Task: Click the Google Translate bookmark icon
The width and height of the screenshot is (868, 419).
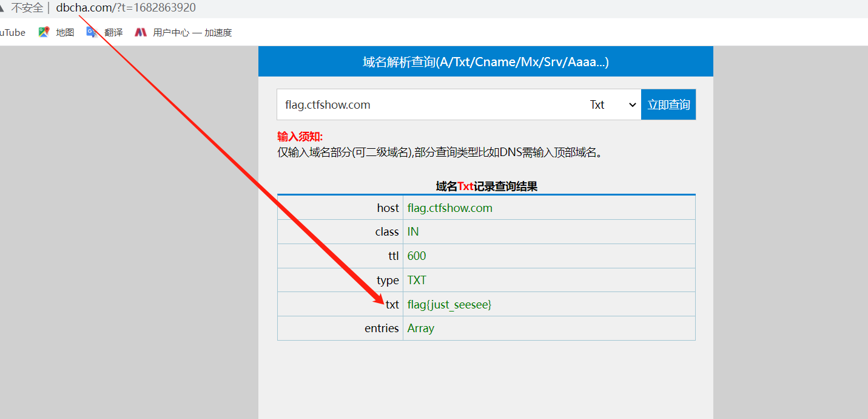Action: point(92,32)
